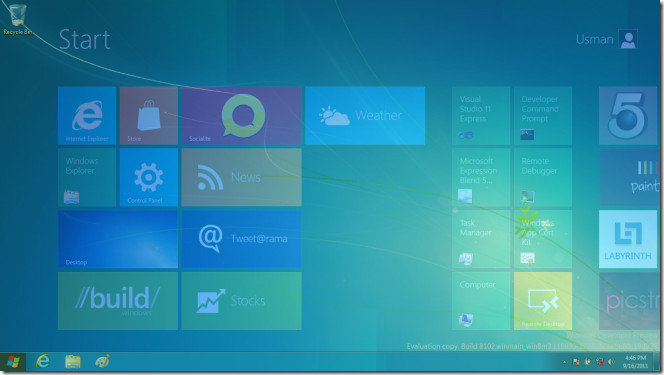Open the Visual Studio 11 Express tile
Screen dimensions: 664x375
click(x=481, y=116)
